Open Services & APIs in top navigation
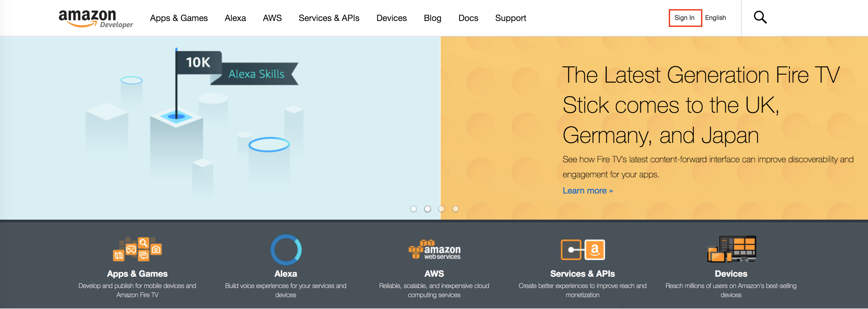The height and width of the screenshot is (309, 868). point(329,18)
